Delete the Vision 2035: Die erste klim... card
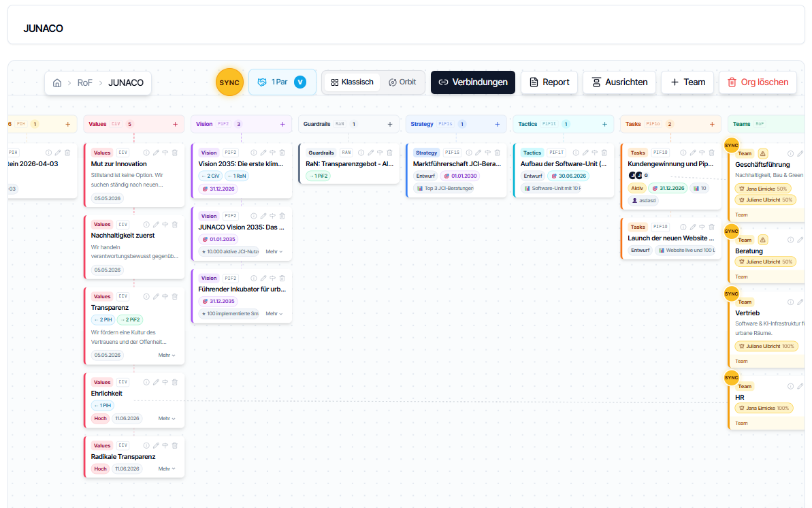The image size is (812, 508). (x=282, y=153)
